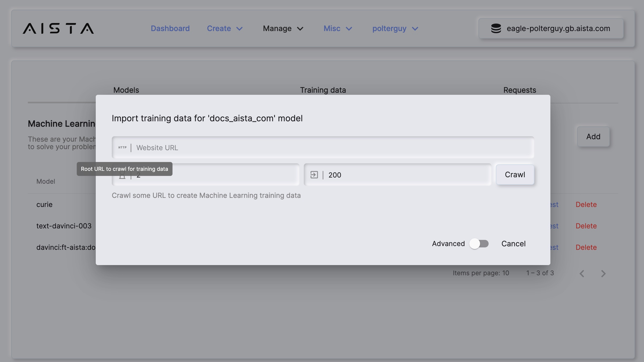Click the max pages arrow-box icon
Viewport: 644px width, 362px height.
coord(314,175)
